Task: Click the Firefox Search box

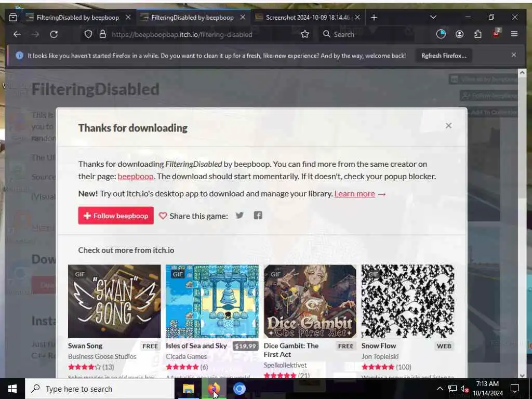Action: pyautogui.click(x=366, y=34)
